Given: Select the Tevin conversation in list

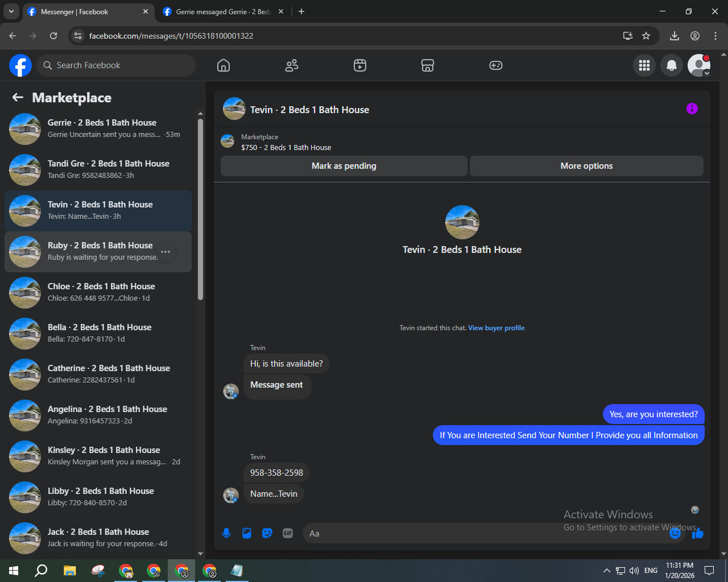Looking at the screenshot, I should [98, 211].
